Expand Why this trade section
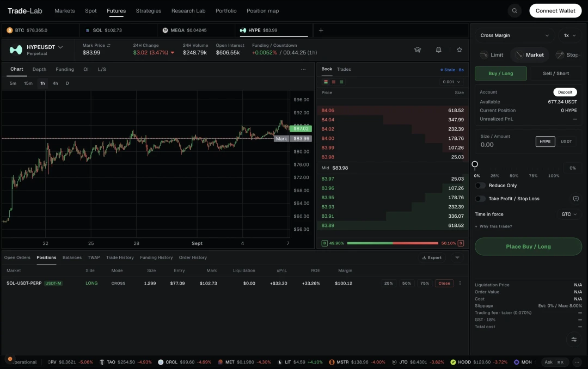Viewport: 588px width, 369px height. click(493, 226)
